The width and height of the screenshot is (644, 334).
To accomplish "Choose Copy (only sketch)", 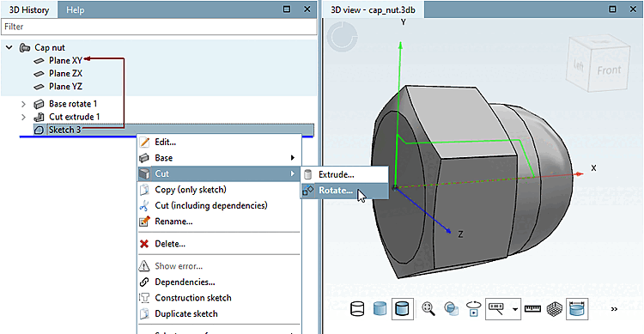I will tap(219, 190).
